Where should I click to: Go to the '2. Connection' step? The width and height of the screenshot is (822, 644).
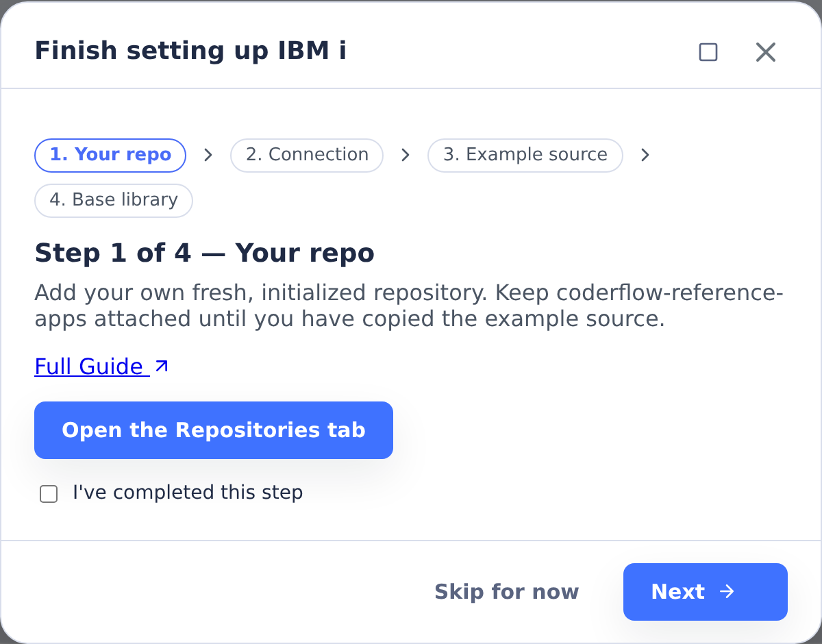[307, 155]
